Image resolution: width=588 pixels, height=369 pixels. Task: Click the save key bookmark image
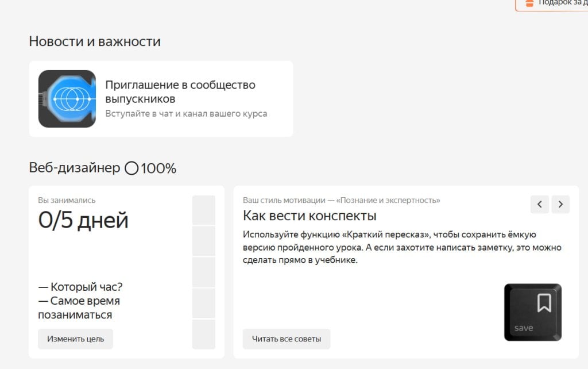point(533,312)
